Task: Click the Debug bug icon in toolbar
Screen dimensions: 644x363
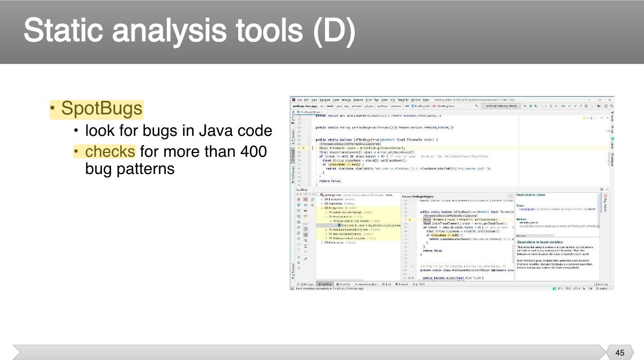Action: pyautogui.click(x=531, y=106)
